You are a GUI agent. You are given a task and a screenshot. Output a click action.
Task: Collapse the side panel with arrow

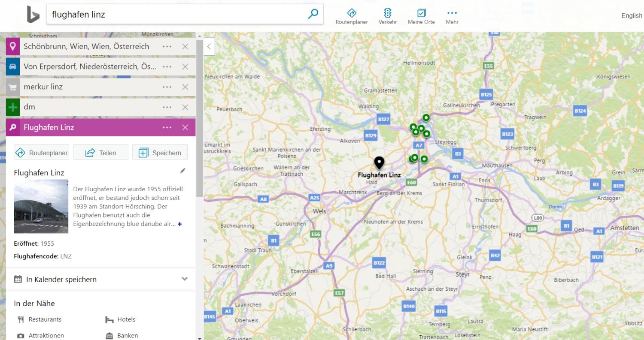click(x=209, y=46)
